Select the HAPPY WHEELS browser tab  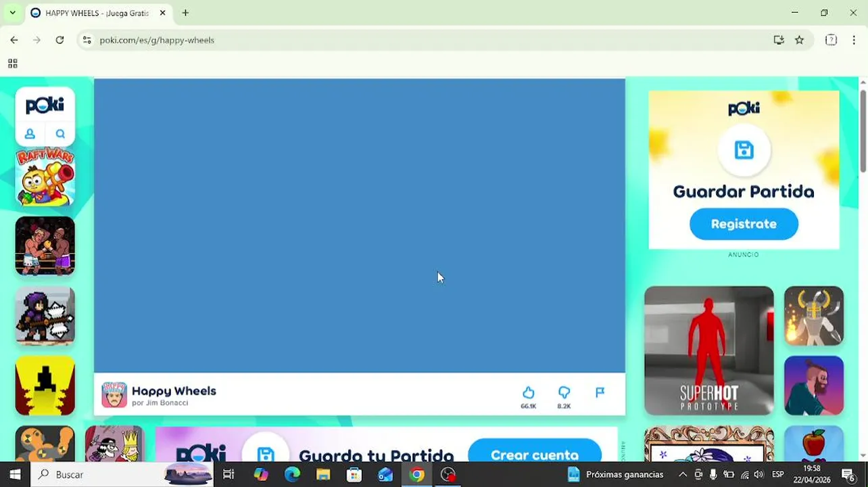click(97, 13)
